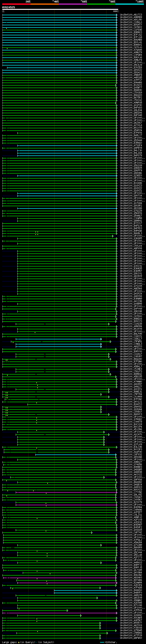Click the orange ~40% identity legend swatch
Image resolution: width=146 pixels, height=644 pixels.
(x=45, y=4)
